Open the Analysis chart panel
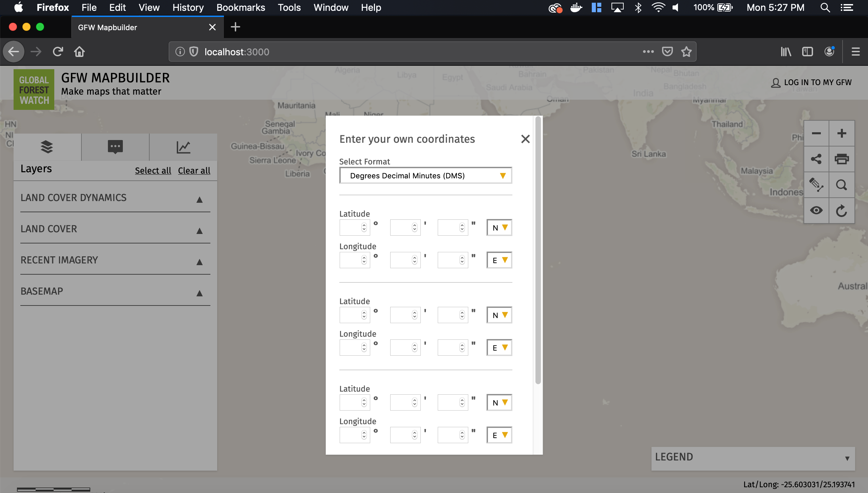Screen dimensions: 868x493 [x=183, y=146]
